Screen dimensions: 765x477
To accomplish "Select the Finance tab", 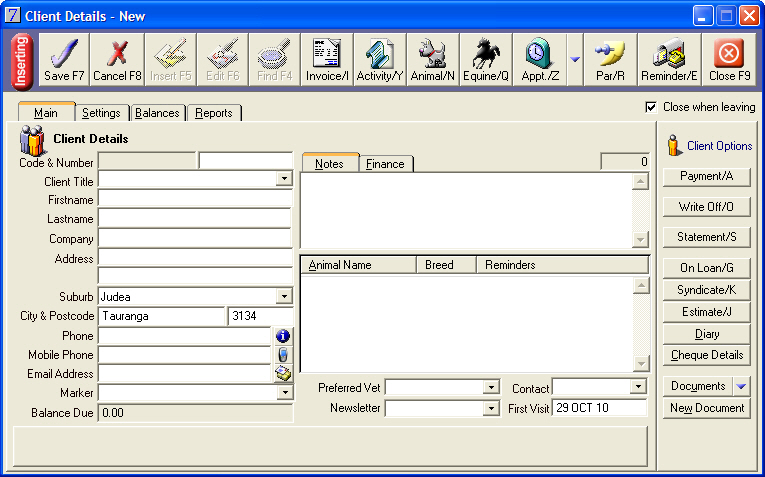I will click(x=385, y=164).
